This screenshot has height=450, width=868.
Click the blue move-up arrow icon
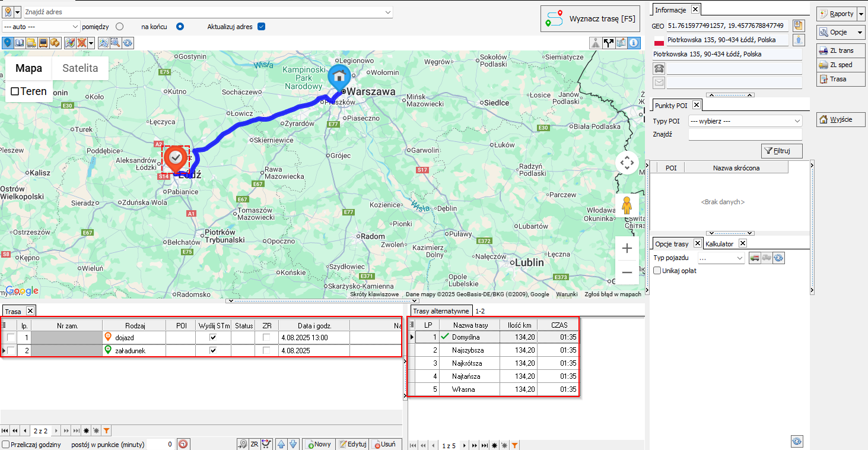point(281,444)
